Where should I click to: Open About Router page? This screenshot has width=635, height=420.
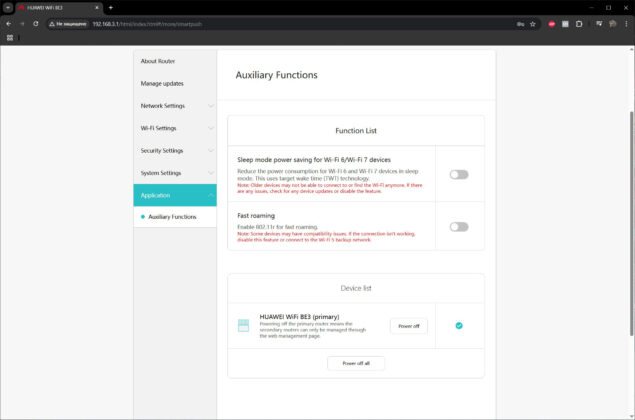(175, 61)
